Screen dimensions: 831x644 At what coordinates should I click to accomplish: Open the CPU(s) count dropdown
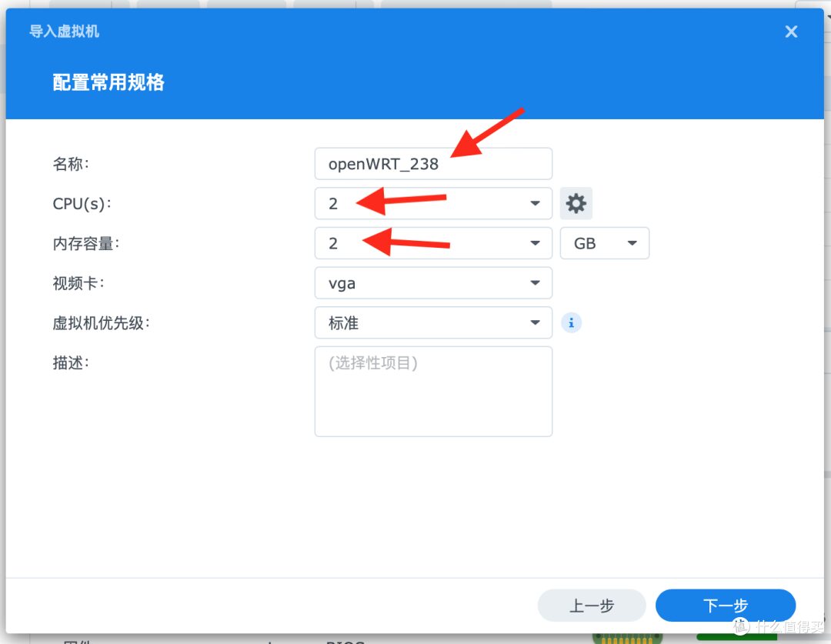click(x=535, y=203)
